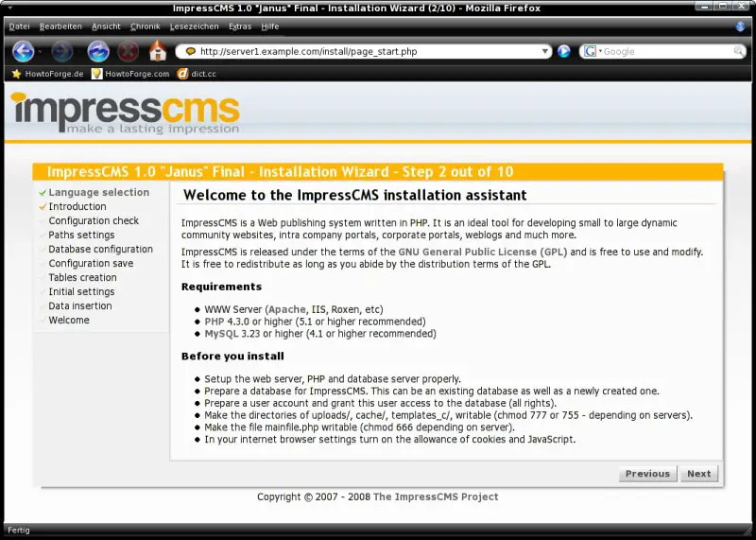Viewport: 756px width, 540px height.
Task: Click the Requirements heading
Action: coord(221,287)
